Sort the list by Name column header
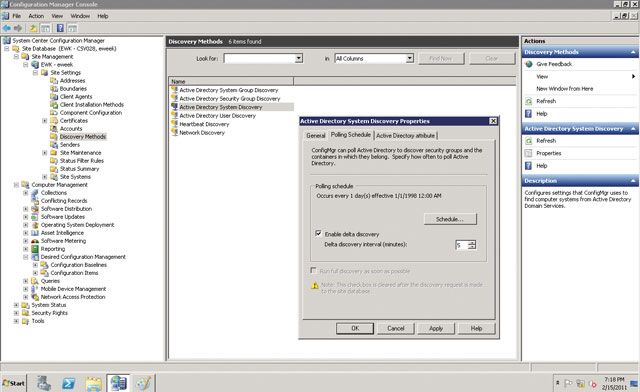 tap(231, 82)
